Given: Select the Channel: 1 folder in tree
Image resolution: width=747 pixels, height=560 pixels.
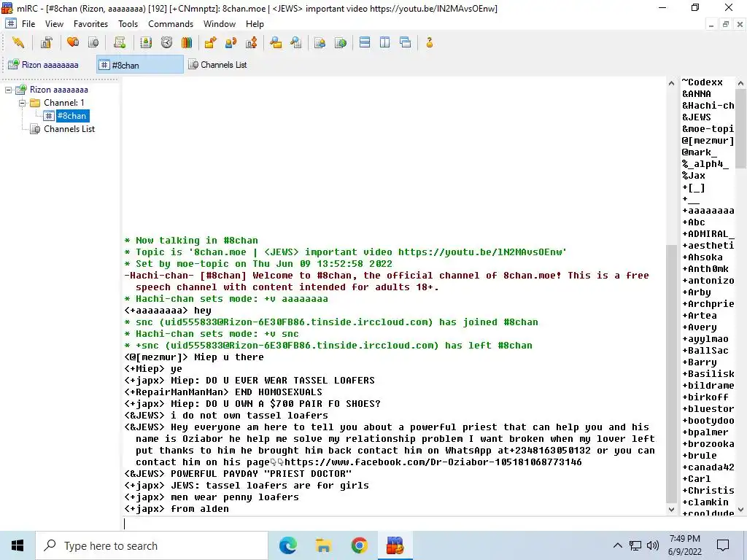Looking at the screenshot, I should click(64, 103).
